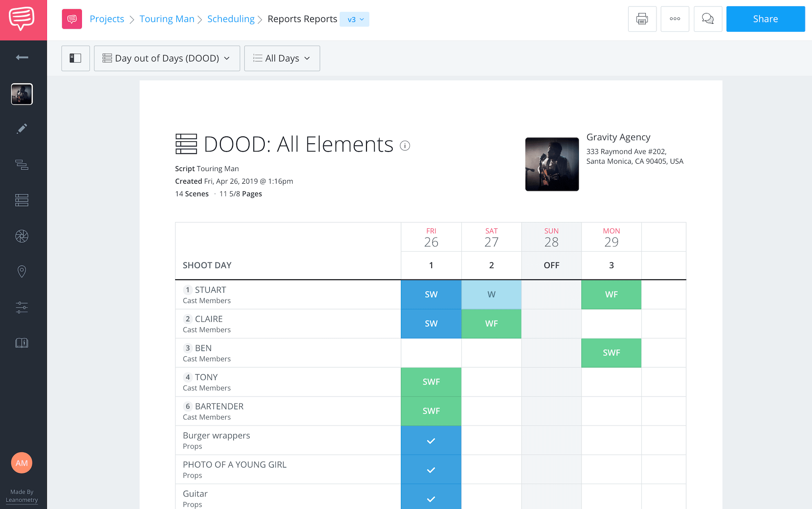Click the blue Share button

pyautogui.click(x=765, y=19)
